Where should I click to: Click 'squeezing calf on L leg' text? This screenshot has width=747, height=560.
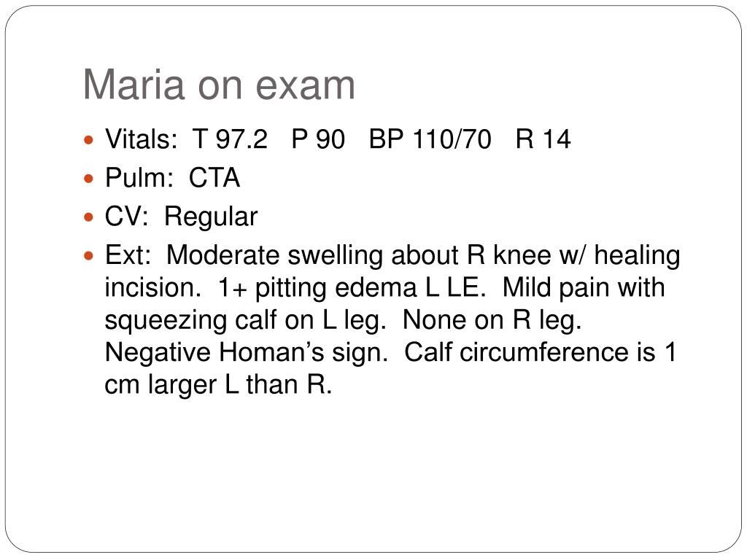coord(244,321)
